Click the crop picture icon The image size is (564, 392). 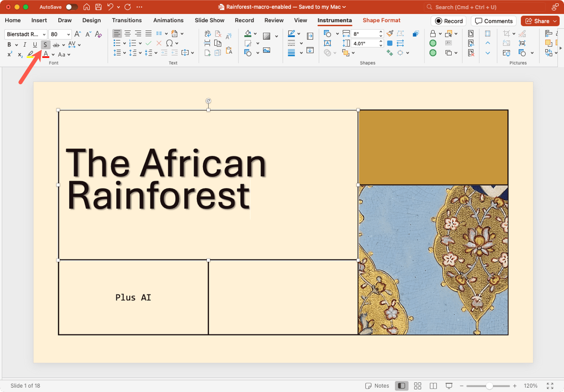pos(506,34)
